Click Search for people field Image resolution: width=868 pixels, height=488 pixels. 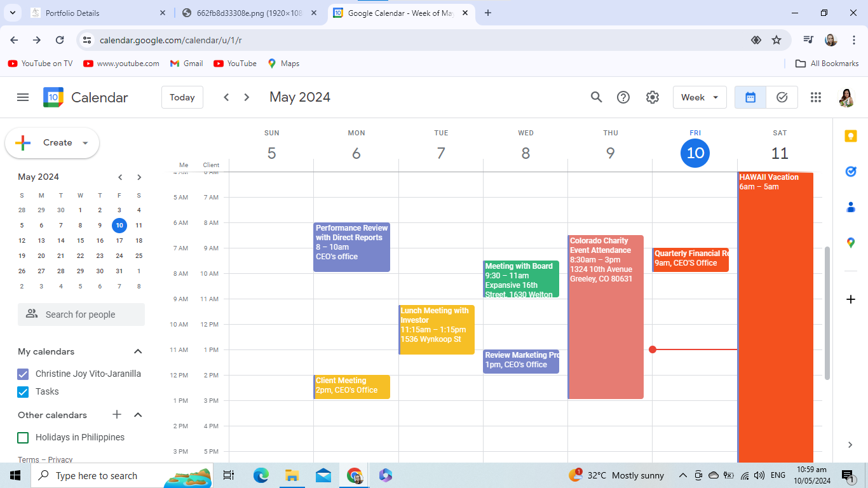click(x=81, y=315)
